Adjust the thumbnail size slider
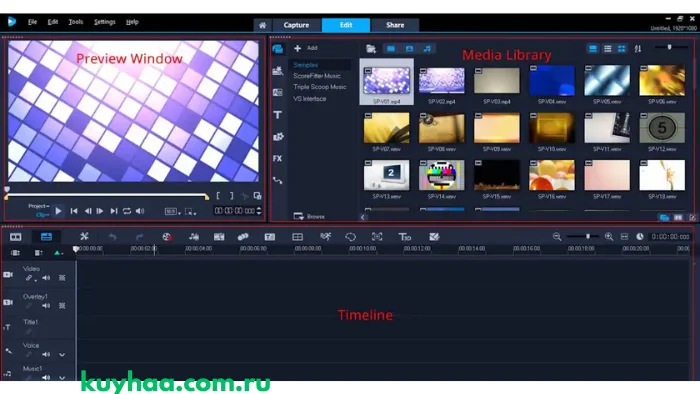The height and width of the screenshot is (394, 700). pyautogui.click(x=669, y=47)
